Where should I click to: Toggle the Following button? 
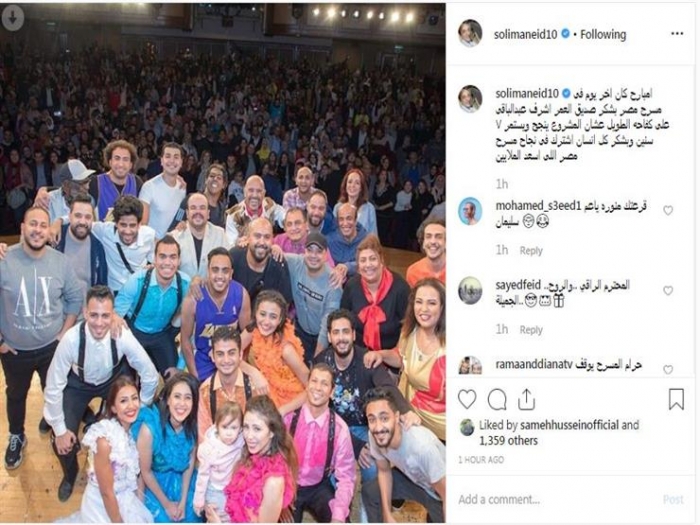[x=603, y=34]
